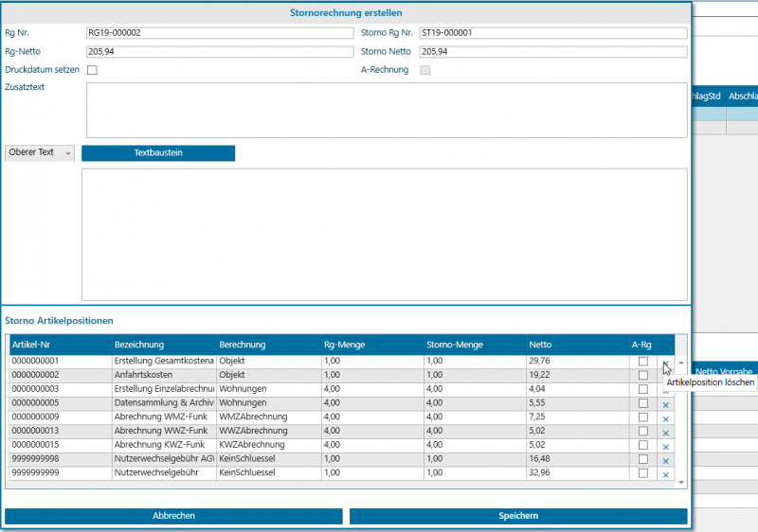Image resolution: width=758 pixels, height=532 pixels.
Task: Click the Storno Rg Nr. field
Action: pyautogui.click(x=553, y=33)
